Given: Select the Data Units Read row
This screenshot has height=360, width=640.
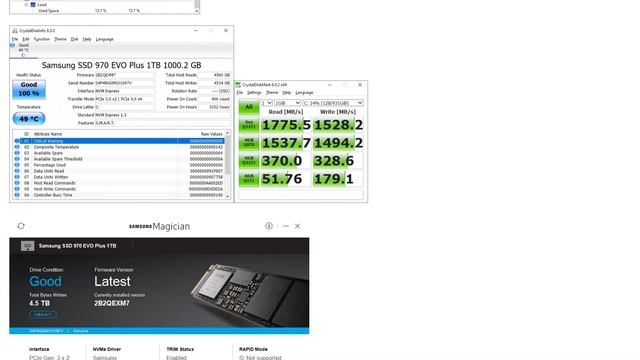Looking at the screenshot, I should coord(118,171).
